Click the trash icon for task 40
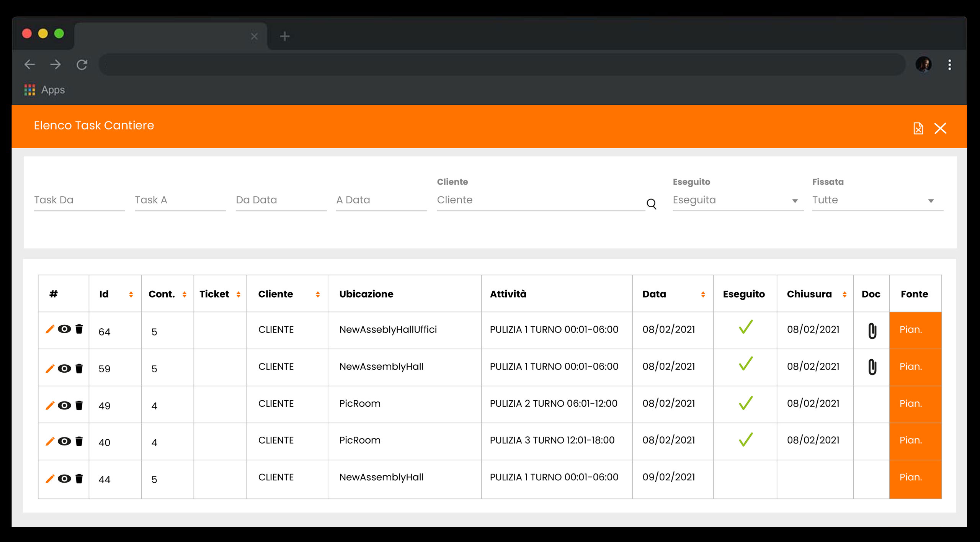Screen dimensions: 980x542 (x=79, y=441)
